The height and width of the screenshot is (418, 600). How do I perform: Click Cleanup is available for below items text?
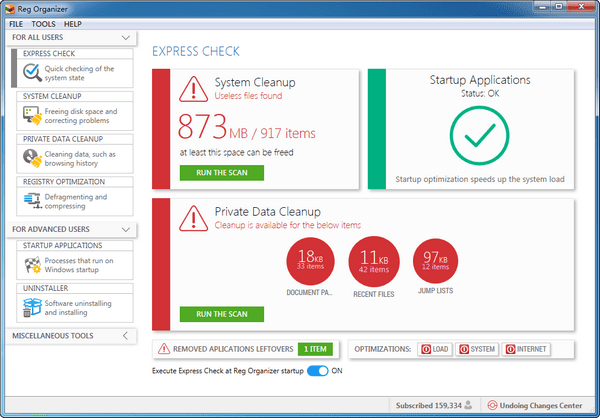tap(288, 225)
